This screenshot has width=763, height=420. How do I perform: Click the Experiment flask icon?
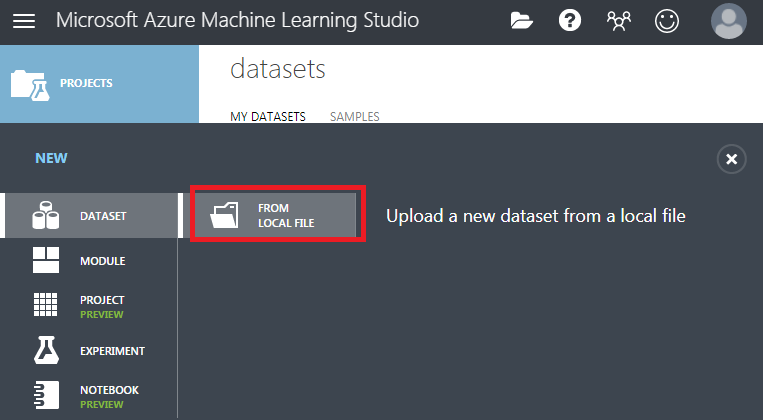[x=46, y=350]
